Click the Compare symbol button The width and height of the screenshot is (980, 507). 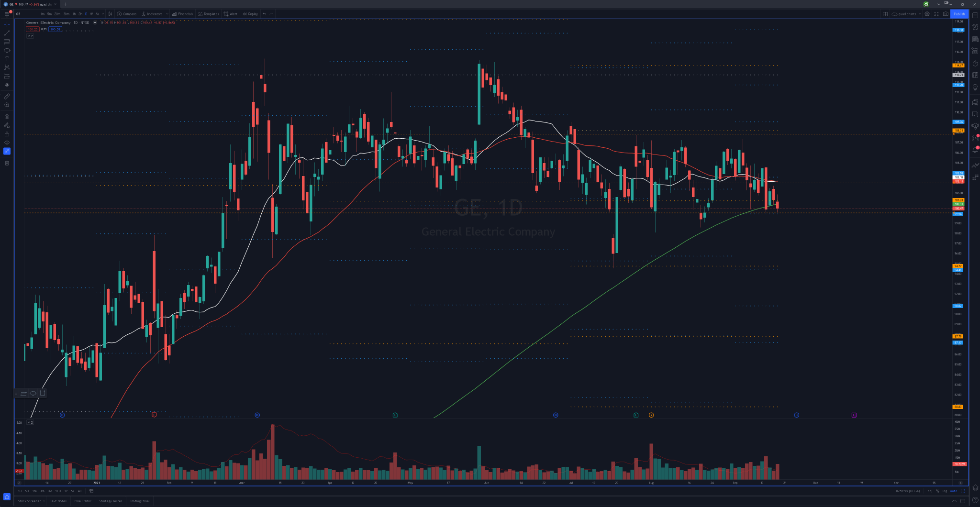[x=127, y=14]
